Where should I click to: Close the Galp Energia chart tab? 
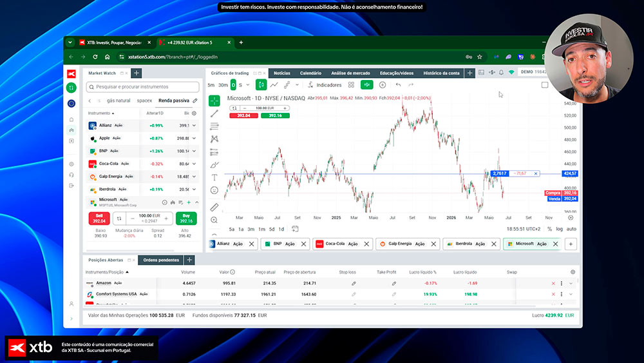click(433, 244)
